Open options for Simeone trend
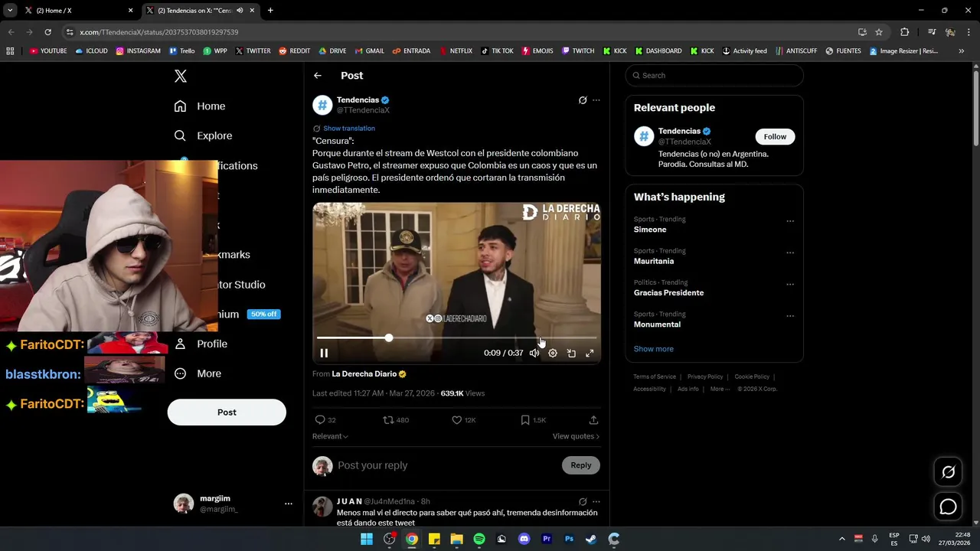This screenshot has width=980, height=551. click(x=790, y=221)
